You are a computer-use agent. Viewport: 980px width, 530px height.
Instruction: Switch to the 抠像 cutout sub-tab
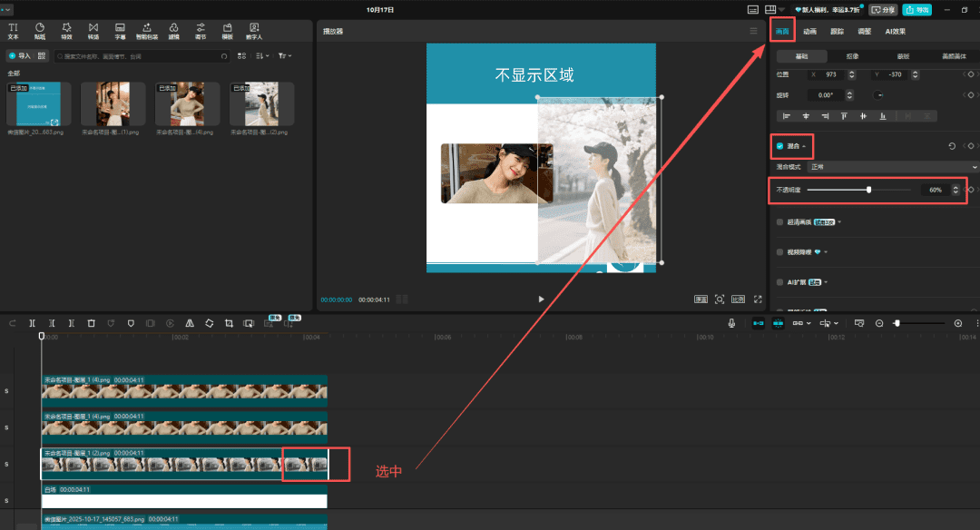point(852,56)
